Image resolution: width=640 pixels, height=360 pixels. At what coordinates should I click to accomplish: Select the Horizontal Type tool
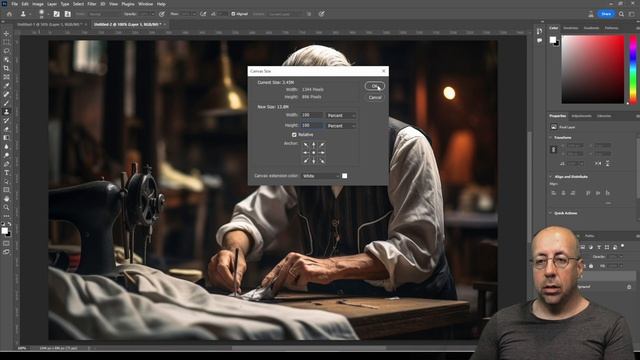point(6,173)
